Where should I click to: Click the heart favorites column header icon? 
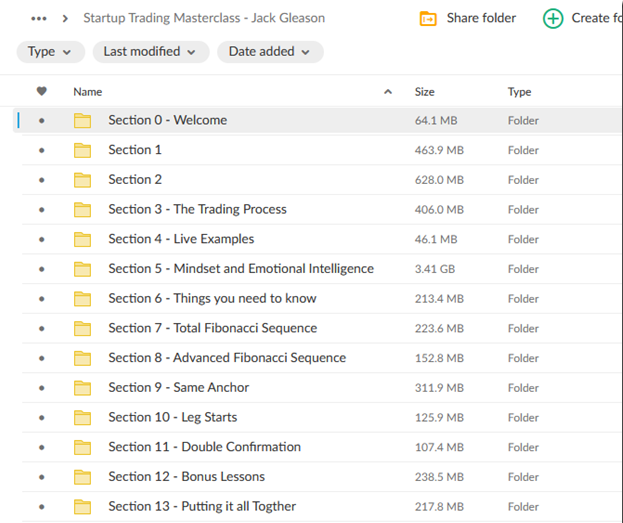(41, 92)
